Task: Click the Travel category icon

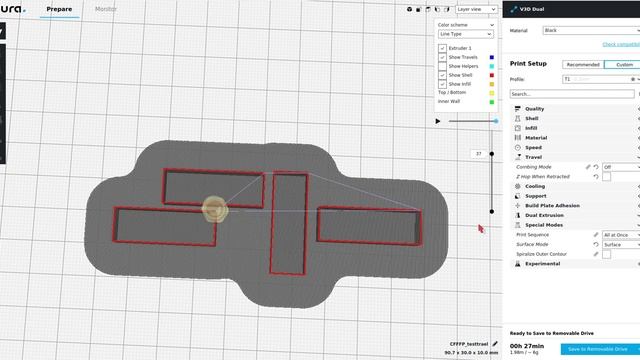Action: pos(518,157)
